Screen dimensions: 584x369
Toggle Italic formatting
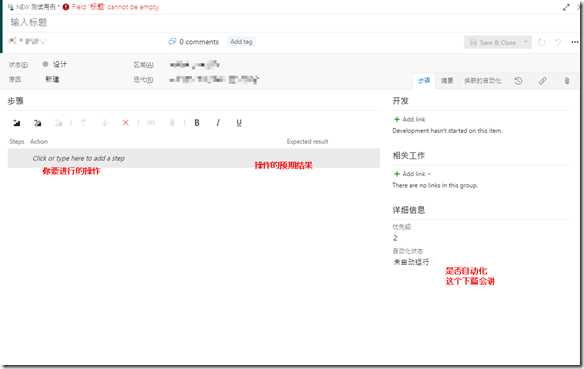[x=218, y=123]
